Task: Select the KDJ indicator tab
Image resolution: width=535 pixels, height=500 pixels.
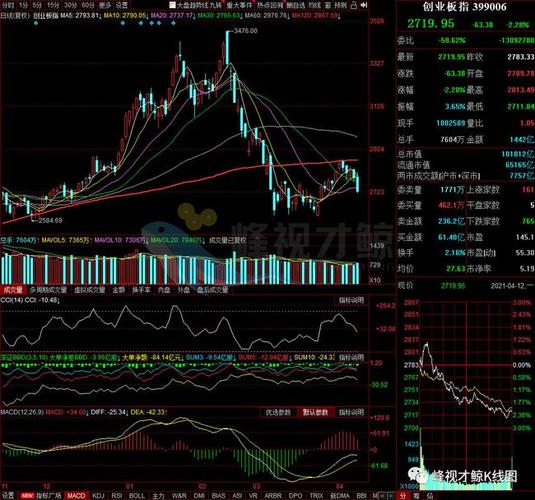Action: point(98,495)
